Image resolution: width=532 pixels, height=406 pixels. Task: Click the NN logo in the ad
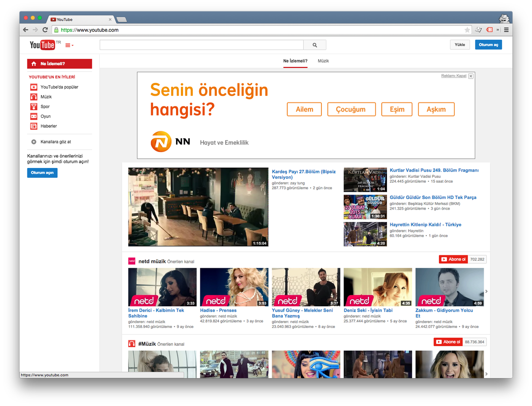[x=171, y=142]
